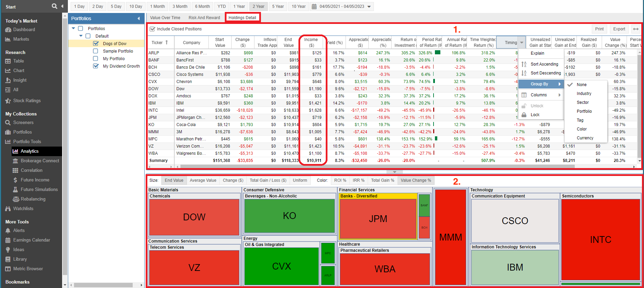Open the Research Table icon

[x=8, y=61]
